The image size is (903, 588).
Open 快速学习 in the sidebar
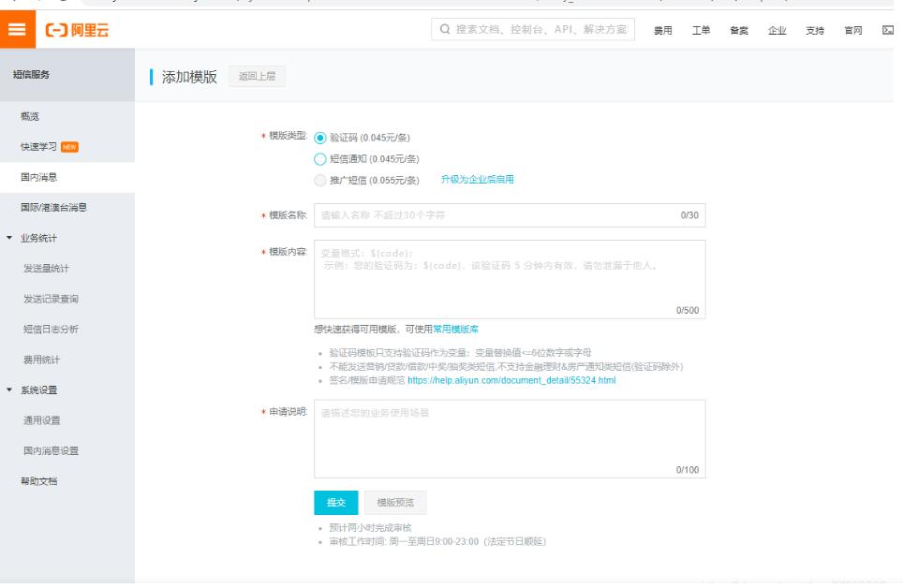[39, 147]
